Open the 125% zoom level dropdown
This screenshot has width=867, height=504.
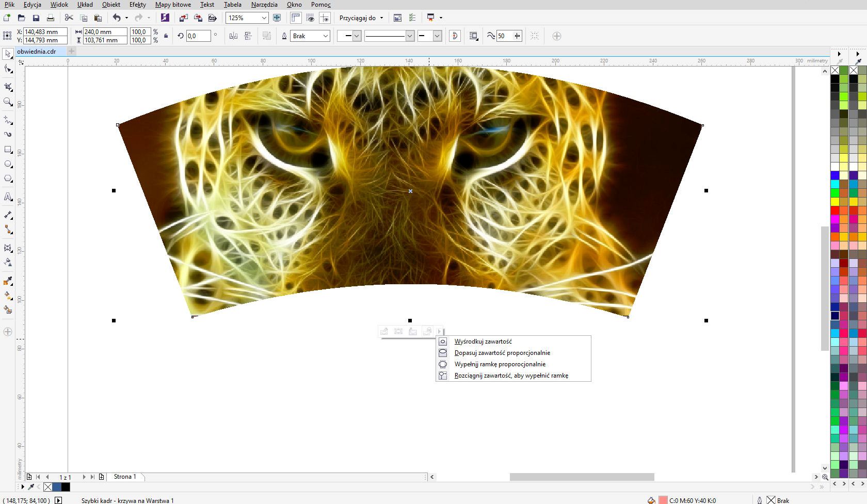click(x=264, y=18)
